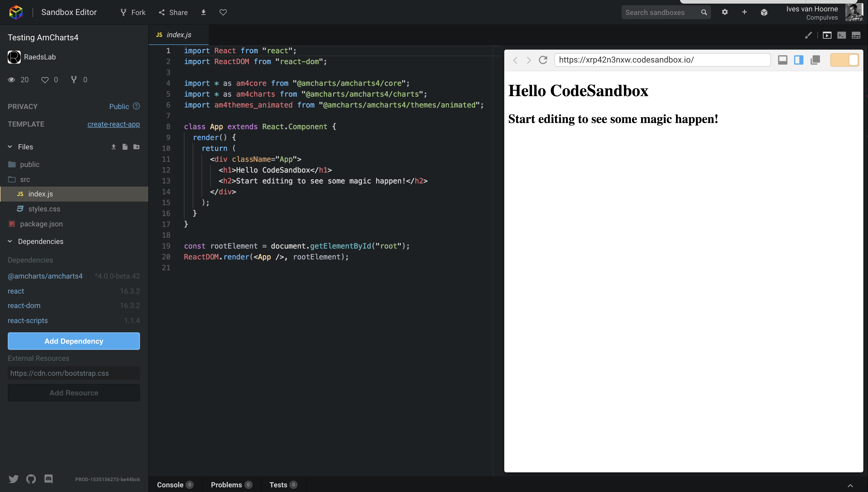Open the create-react-app template link
This screenshot has width=868, height=492.
(113, 124)
